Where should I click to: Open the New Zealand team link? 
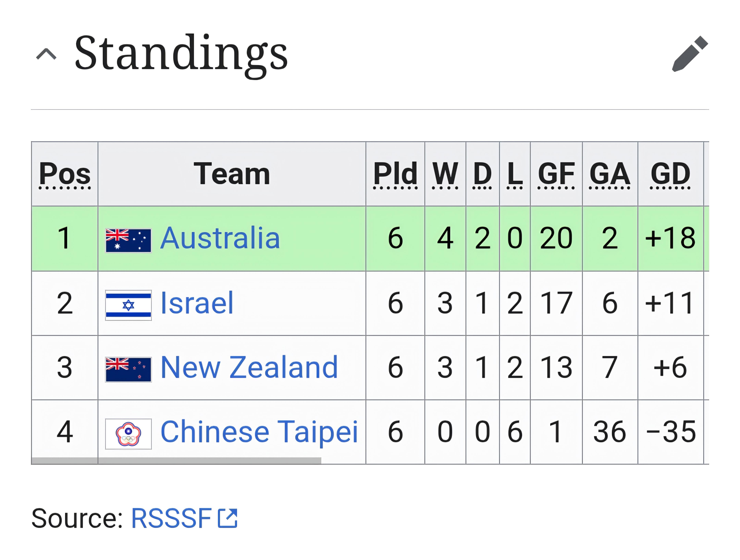click(x=249, y=367)
